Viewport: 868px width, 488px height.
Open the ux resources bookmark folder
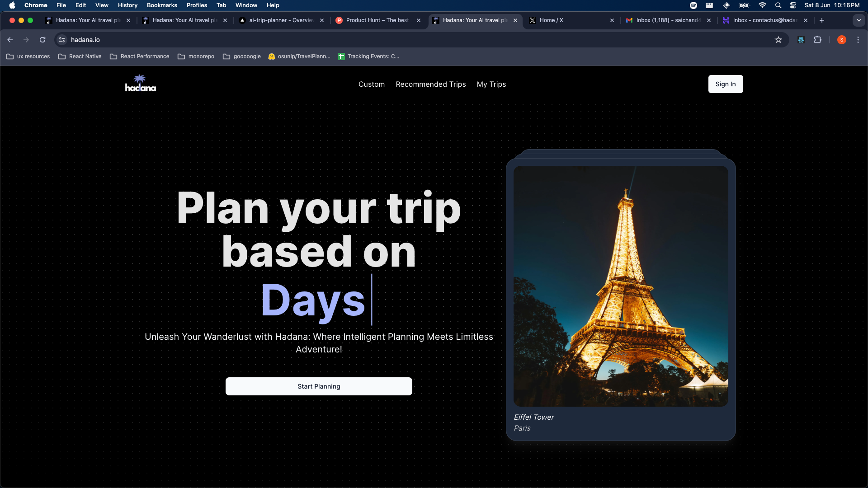pos(28,56)
